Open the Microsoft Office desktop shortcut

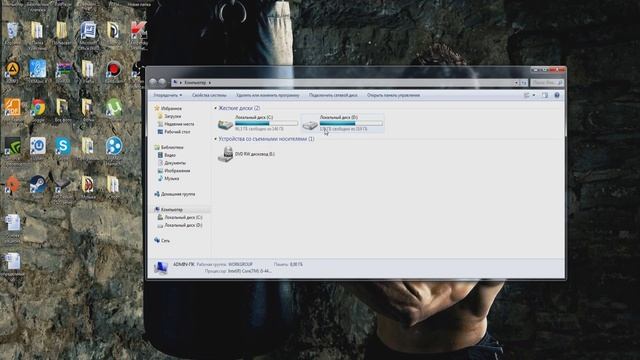click(x=88, y=30)
